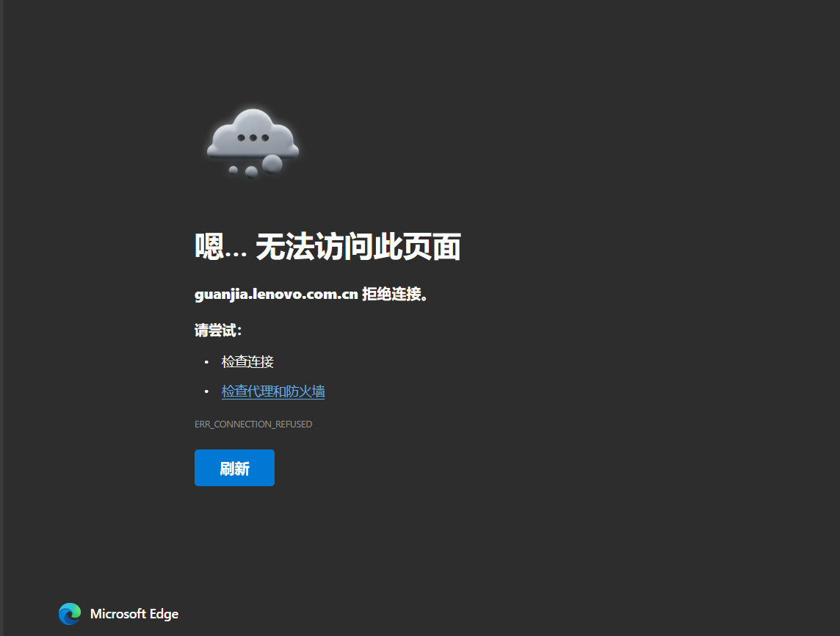Open the 检查代理和防火墙 link
Viewport: 840px width, 636px height.
(273, 391)
